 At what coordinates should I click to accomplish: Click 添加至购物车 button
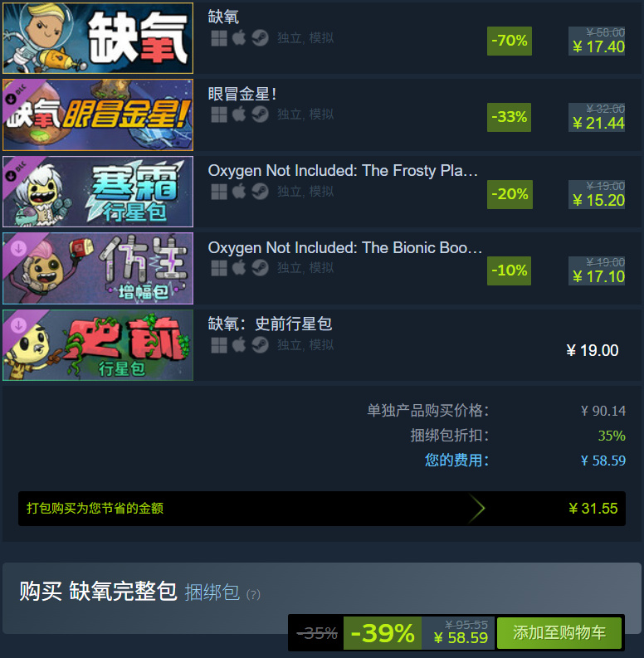click(559, 633)
